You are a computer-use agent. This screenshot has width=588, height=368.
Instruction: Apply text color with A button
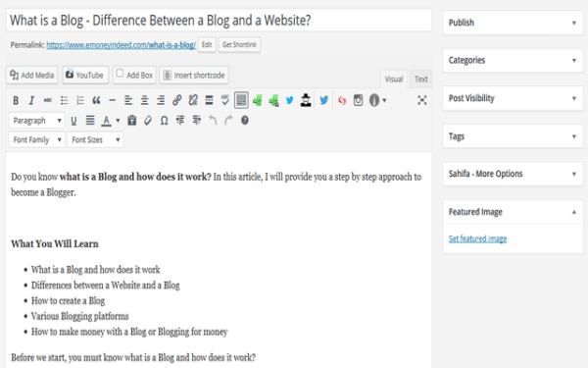[x=107, y=121]
